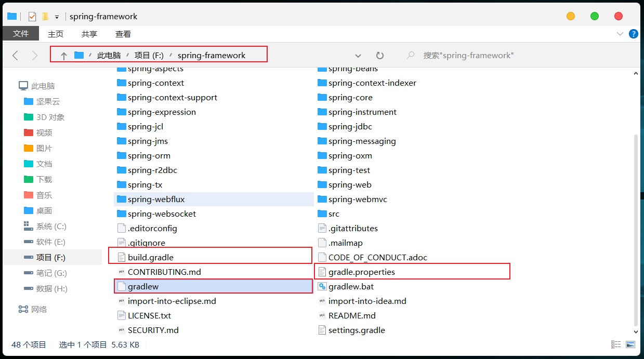
Task: Refresh the folder view
Action: tap(380, 55)
